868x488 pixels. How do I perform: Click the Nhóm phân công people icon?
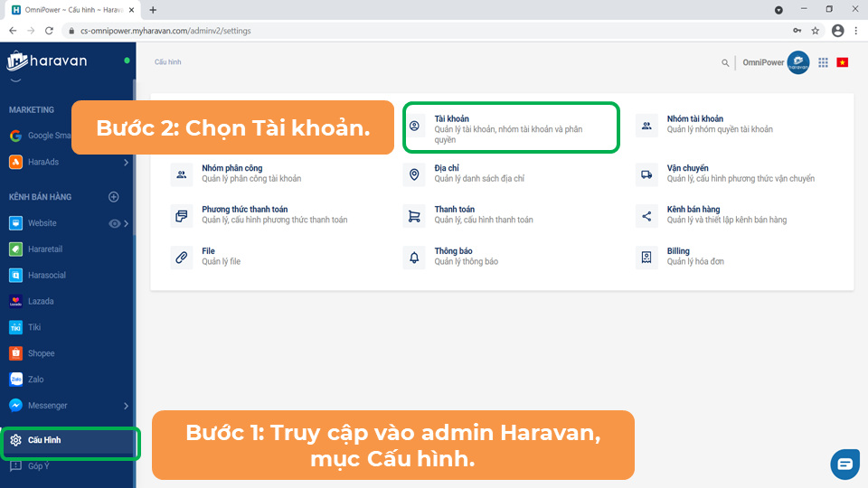click(181, 174)
